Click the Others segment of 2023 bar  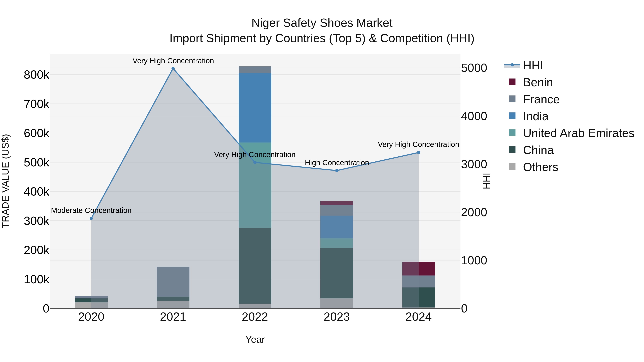point(337,303)
